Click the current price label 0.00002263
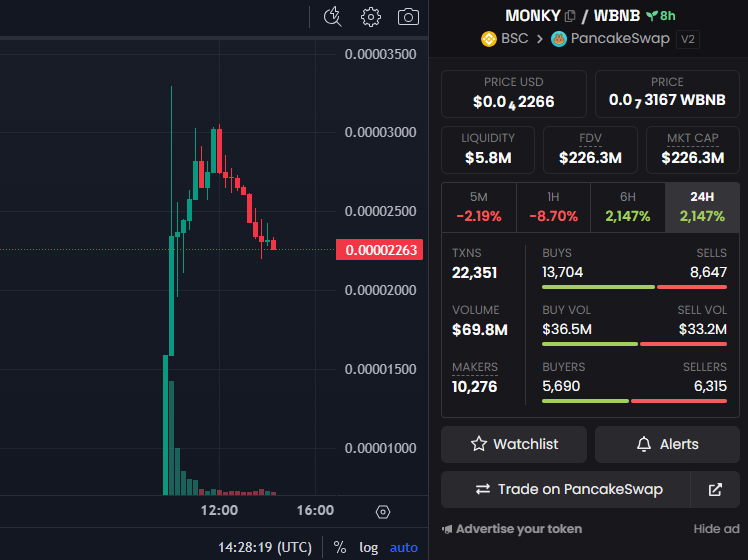Image resolution: width=748 pixels, height=560 pixels. (380, 250)
